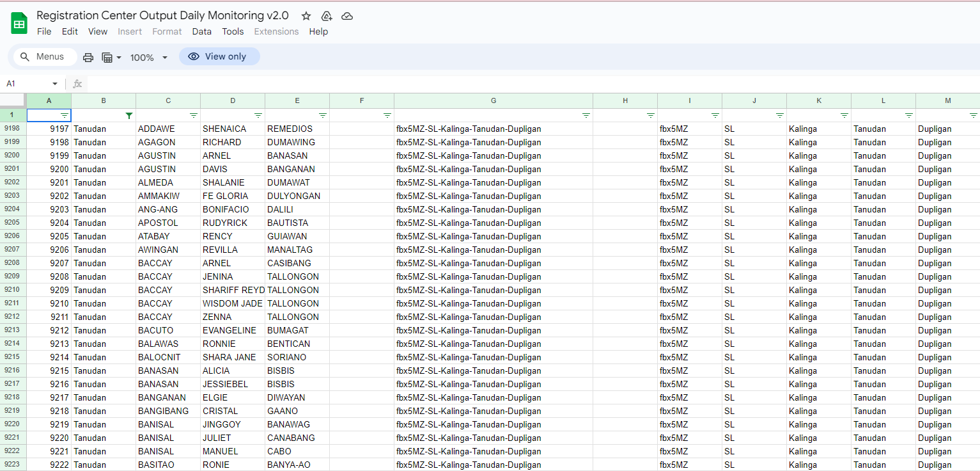Open column E filter dropdown
This screenshot has height=471, width=980.
click(323, 116)
